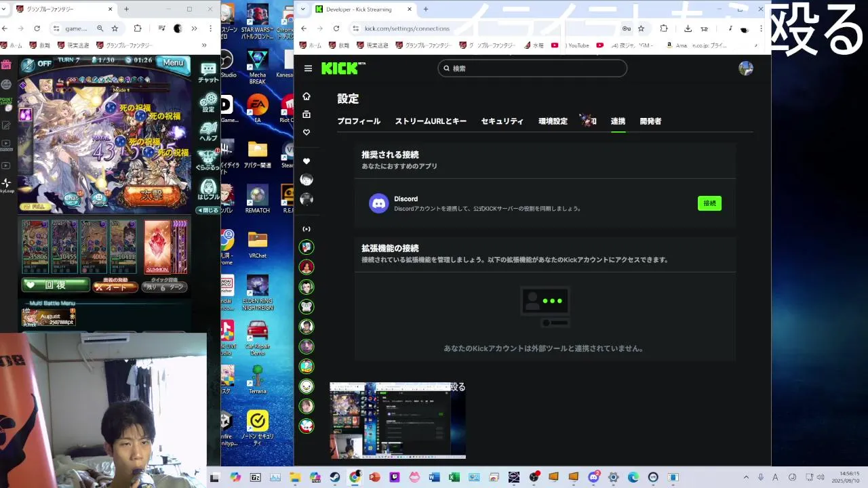Viewport: 868px width, 488px height.
Task: Open the ぐらぶるっ icon in game sidebar
Action: point(208,159)
